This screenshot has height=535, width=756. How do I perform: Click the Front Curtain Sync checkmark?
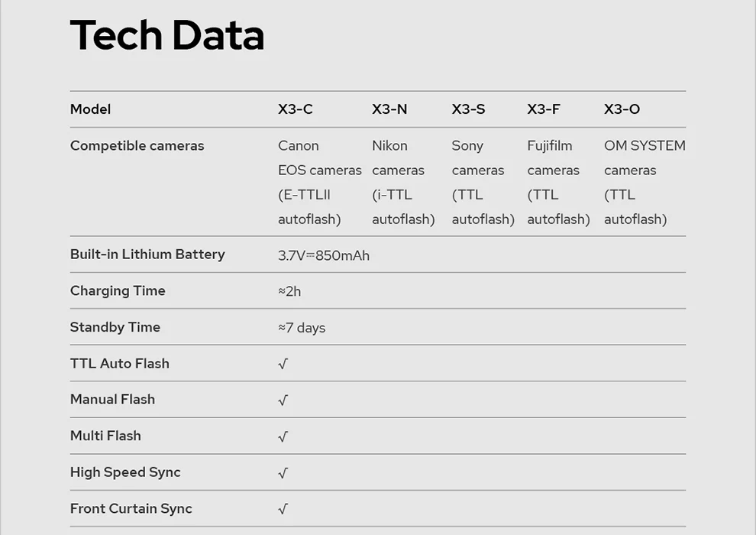283,509
